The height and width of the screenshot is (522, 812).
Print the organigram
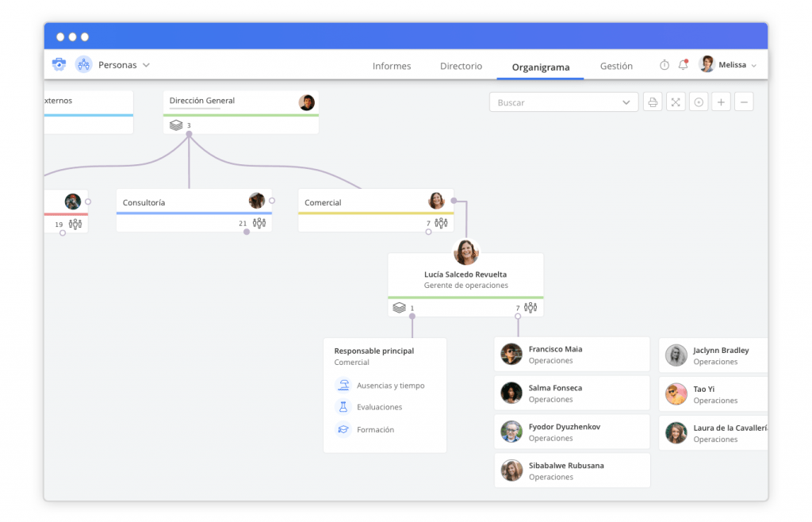(653, 102)
